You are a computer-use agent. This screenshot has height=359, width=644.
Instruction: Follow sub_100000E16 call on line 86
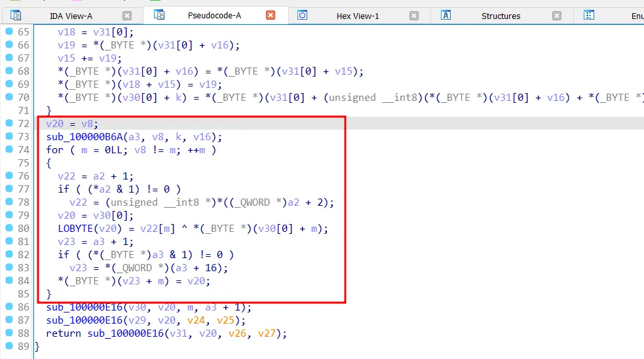(83, 307)
